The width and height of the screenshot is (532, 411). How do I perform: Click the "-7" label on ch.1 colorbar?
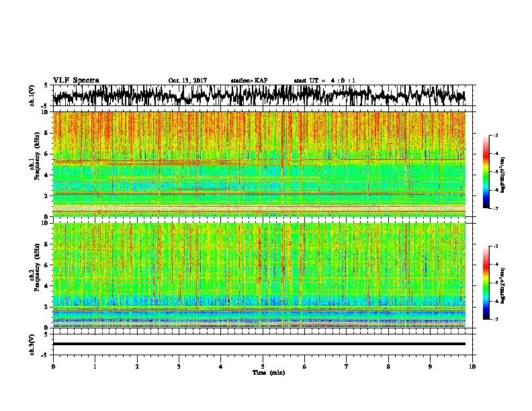coord(495,208)
